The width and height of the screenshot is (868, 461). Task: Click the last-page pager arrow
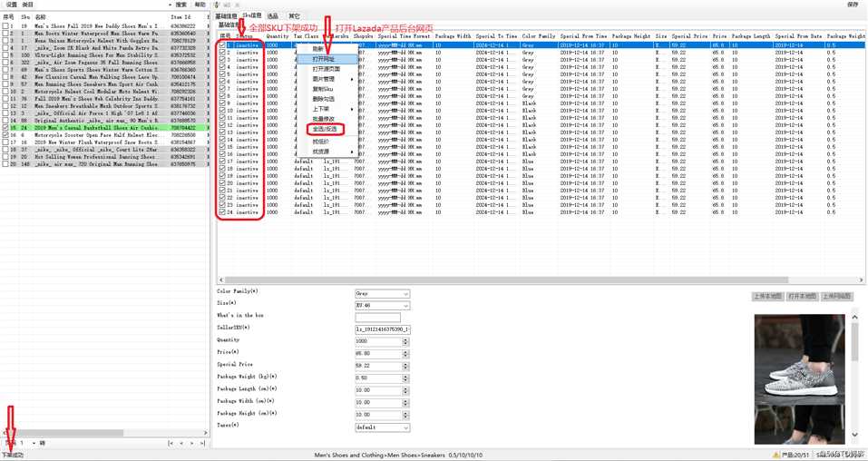point(201,443)
